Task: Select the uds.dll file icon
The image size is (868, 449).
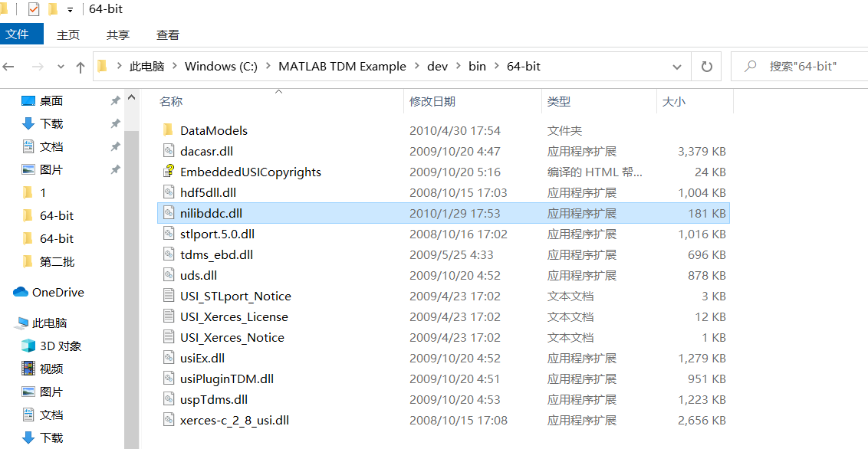Action: pyautogui.click(x=169, y=275)
